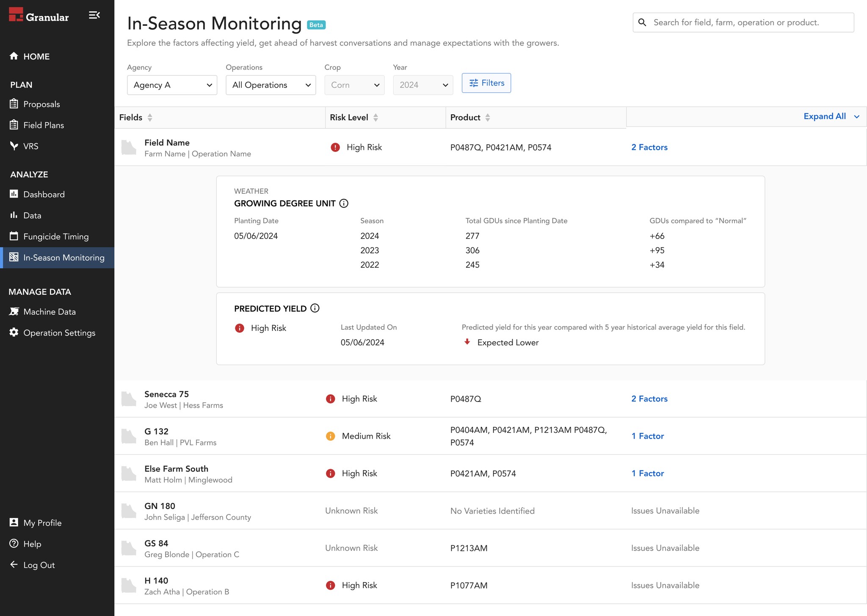Open Dashboard in sidebar

(x=44, y=194)
